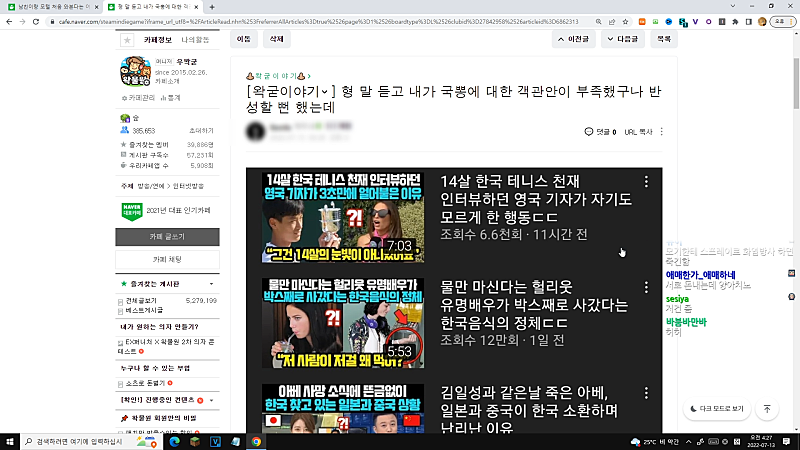This screenshot has height=450, width=800.
Task: Click 목록 list button
Action: 664,39
